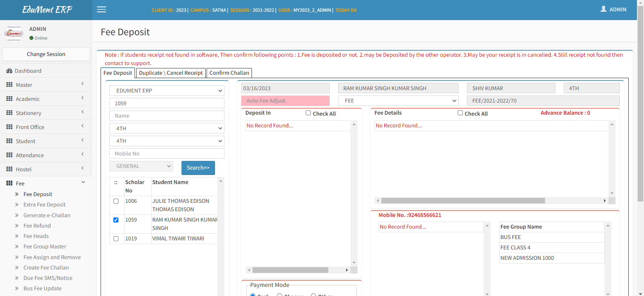Screen dimensions: 644x296
Task: Click the ADMIN user profile icon
Action: click(x=603, y=9)
